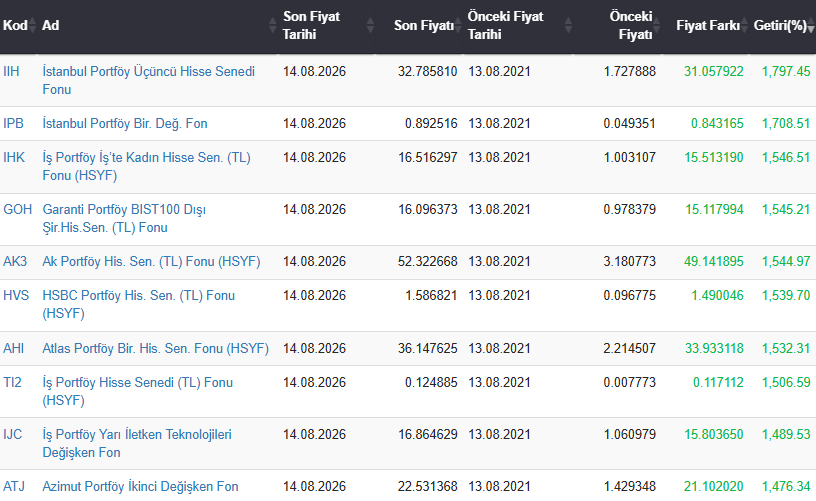816x501 pixels.
Task: Open İş Portföy Hisse Senedi (TL) Fonu
Action: tap(137, 391)
